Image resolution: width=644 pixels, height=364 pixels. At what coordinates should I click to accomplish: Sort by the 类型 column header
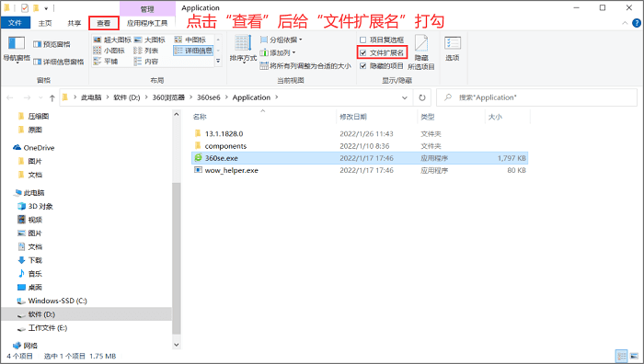[452, 117]
